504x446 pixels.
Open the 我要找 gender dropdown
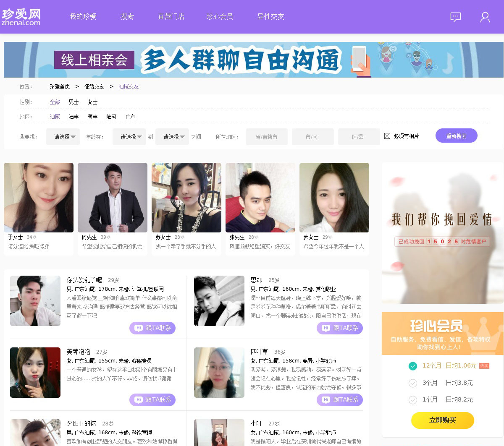(x=63, y=137)
